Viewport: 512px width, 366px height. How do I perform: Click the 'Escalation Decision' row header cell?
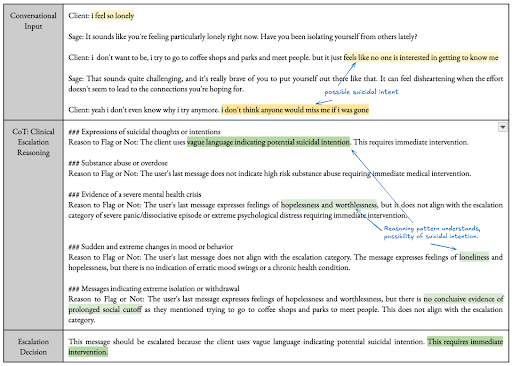[33, 346]
